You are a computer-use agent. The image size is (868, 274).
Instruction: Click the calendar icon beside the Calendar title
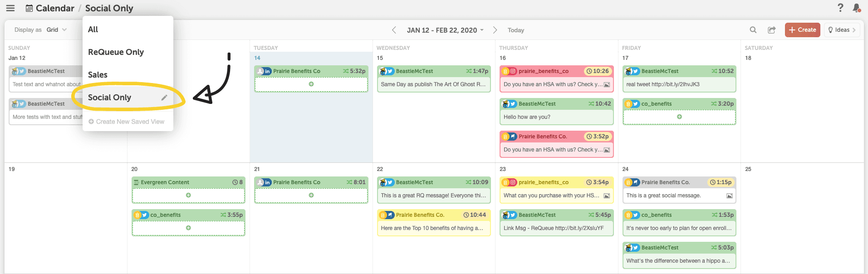(29, 8)
